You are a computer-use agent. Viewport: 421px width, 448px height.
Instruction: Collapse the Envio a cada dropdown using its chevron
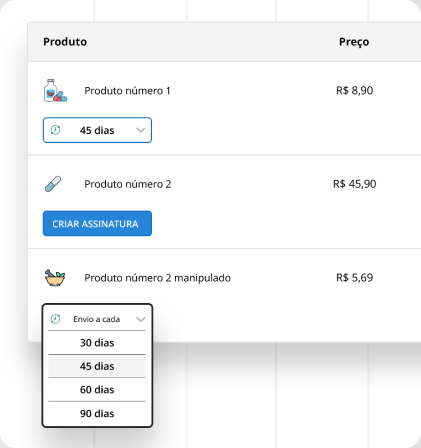point(141,319)
